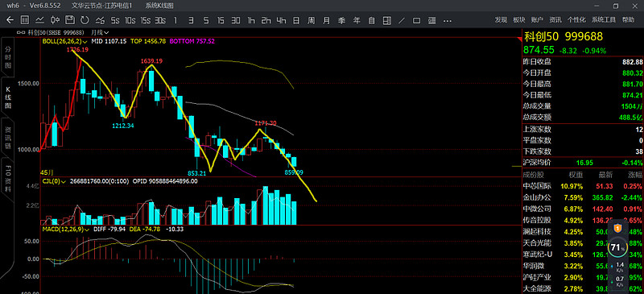
Task: Toggle the 1h period button
Action: point(251,20)
